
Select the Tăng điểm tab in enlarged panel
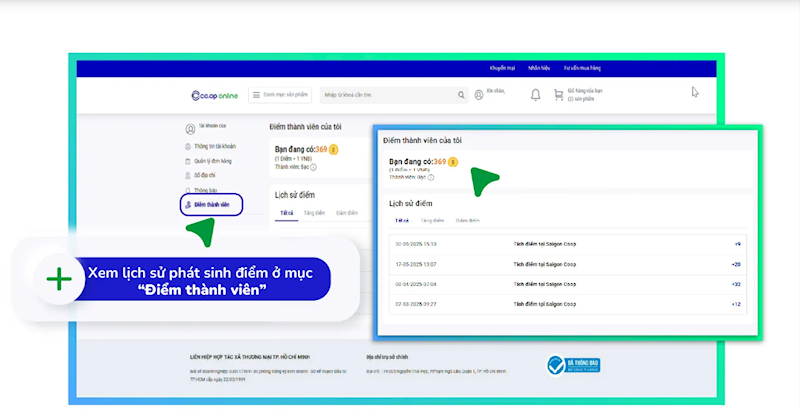click(x=432, y=221)
